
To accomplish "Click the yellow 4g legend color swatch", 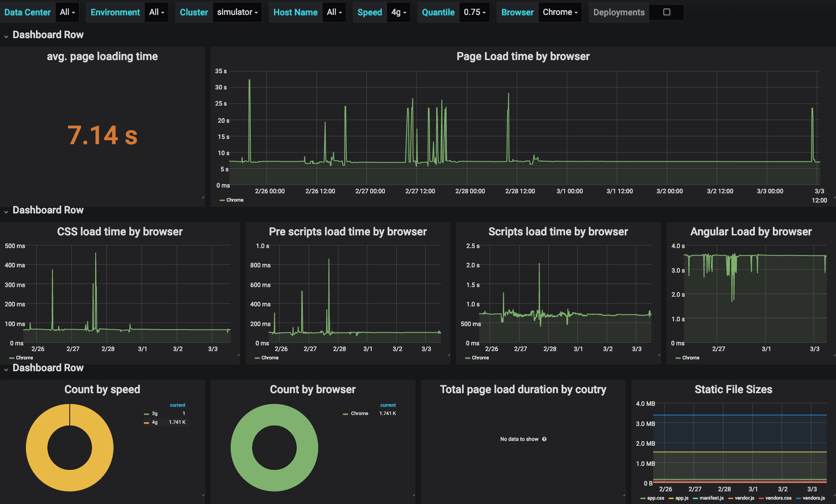I will tap(146, 422).
